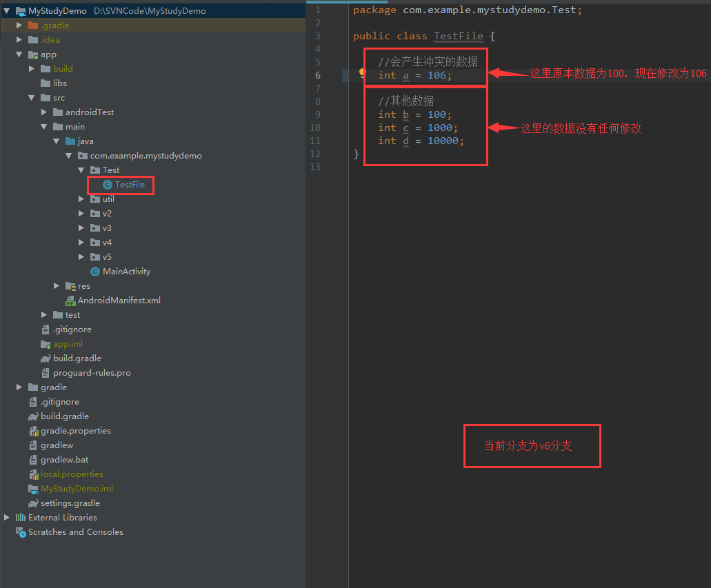Click the intention lightbulb on line 6
The image size is (711, 588).
click(x=362, y=72)
